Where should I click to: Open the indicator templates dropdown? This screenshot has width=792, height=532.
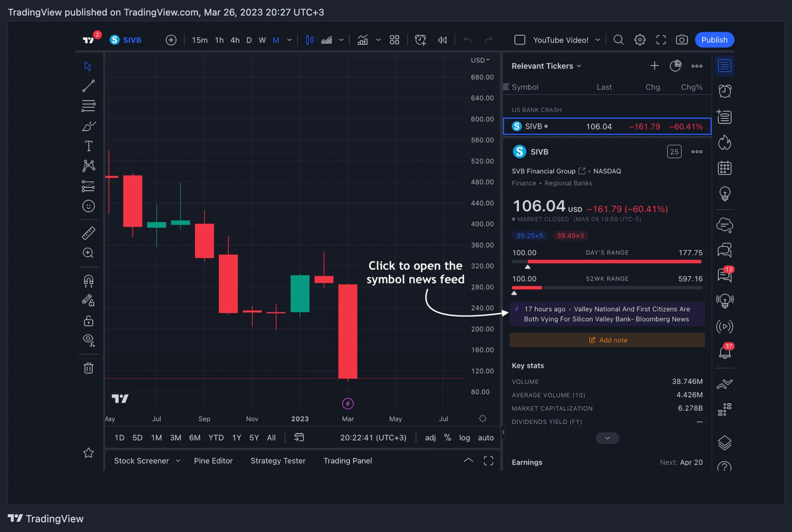coord(378,40)
